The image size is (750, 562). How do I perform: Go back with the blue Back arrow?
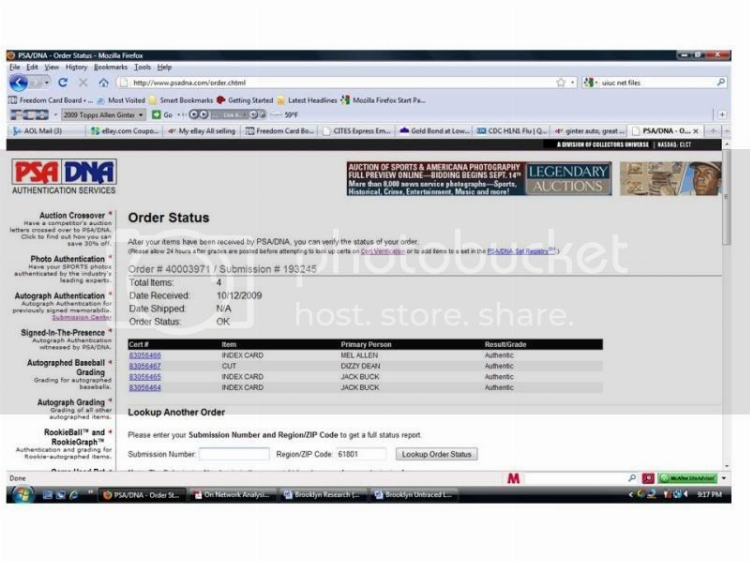(x=18, y=83)
